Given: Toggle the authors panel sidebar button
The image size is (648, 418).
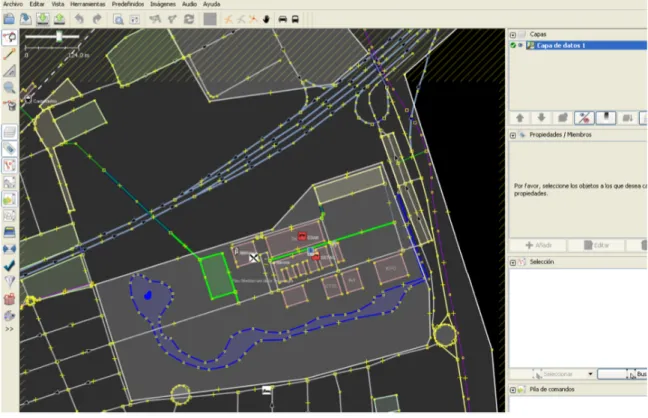Looking at the screenshot, I should tap(10, 215).
